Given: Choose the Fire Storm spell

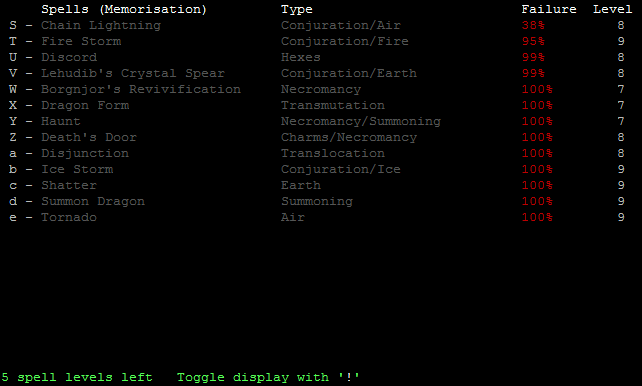Looking at the screenshot, I should coord(317,41).
